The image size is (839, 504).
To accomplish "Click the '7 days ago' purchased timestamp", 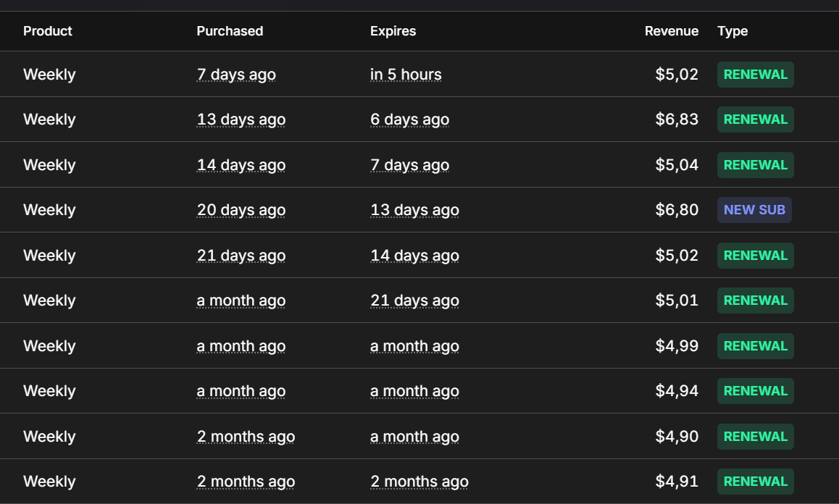I will (x=236, y=75).
